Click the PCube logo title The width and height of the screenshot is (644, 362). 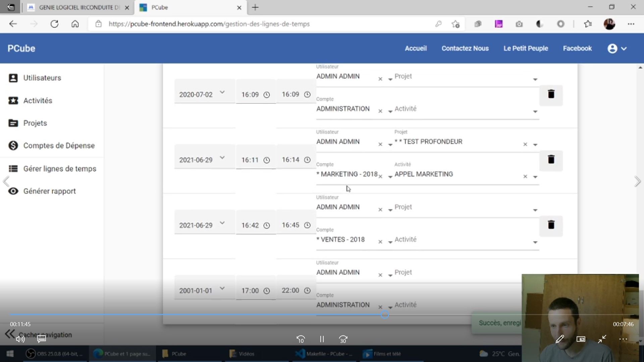[21, 48]
